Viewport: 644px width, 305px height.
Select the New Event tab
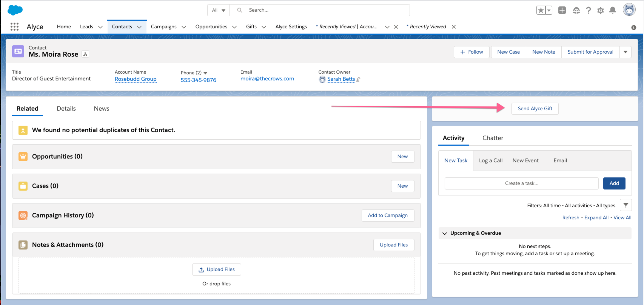pyautogui.click(x=525, y=160)
